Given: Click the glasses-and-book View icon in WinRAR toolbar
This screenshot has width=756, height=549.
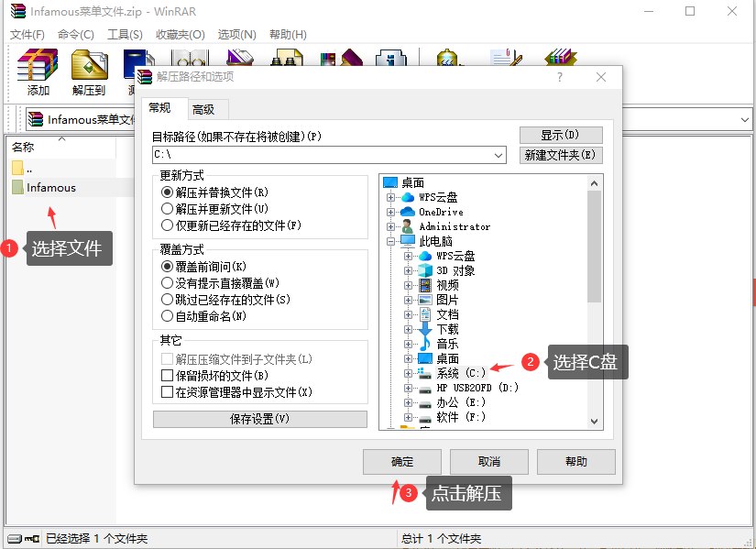Looking at the screenshot, I should 192,58.
